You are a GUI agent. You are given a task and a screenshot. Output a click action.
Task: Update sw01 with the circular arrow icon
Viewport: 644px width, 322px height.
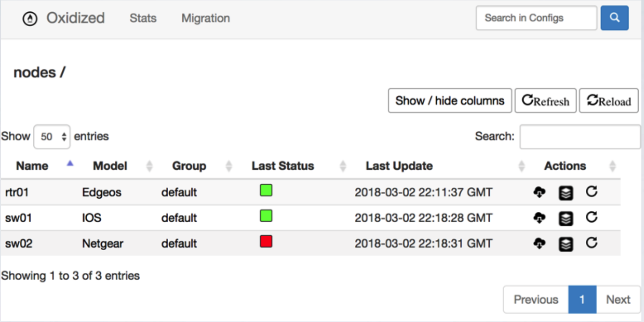pos(591,217)
